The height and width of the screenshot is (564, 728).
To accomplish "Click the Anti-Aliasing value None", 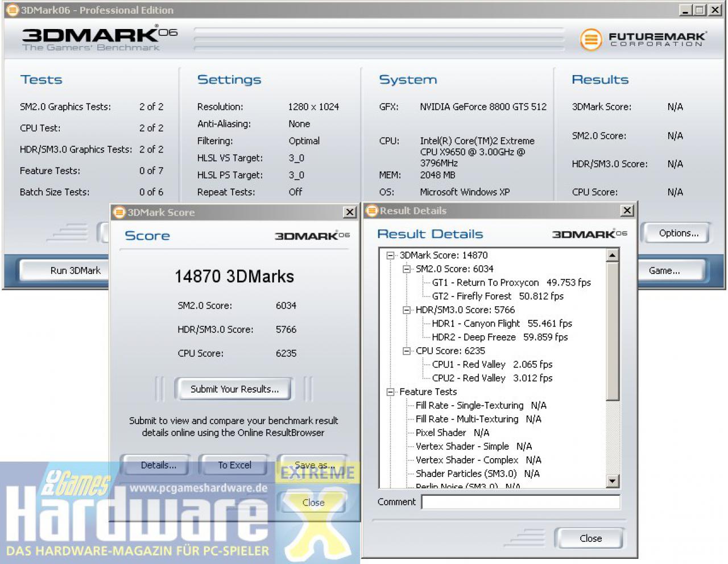I will tap(299, 124).
